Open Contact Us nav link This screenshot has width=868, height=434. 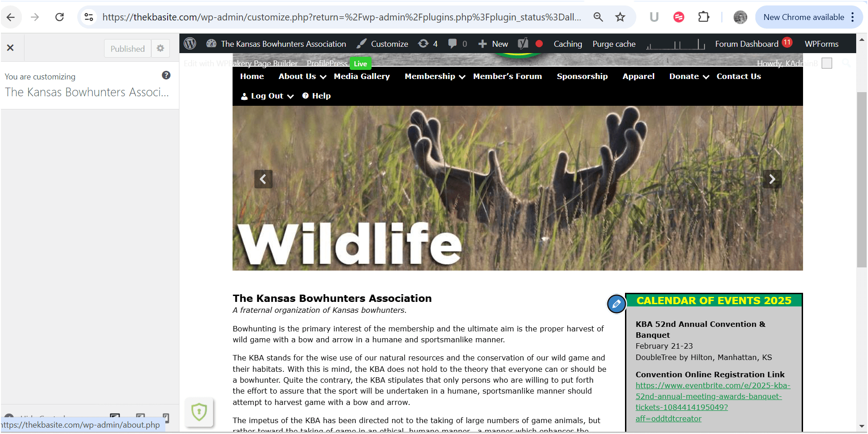coord(739,76)
